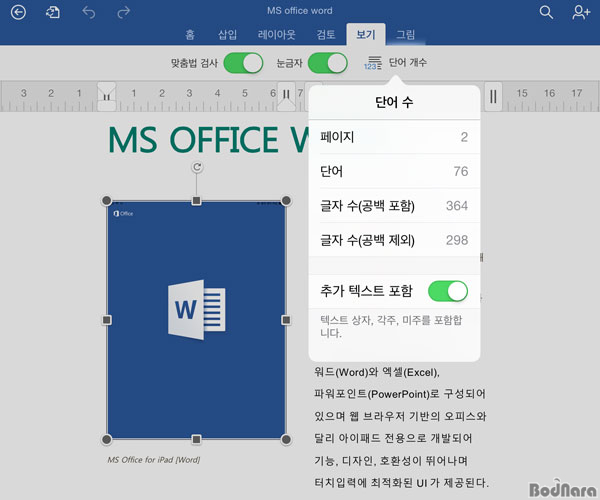This screenshot has height=500, width=600.
Task: Click the undo arrow icon
Action: tap(88, 12)
